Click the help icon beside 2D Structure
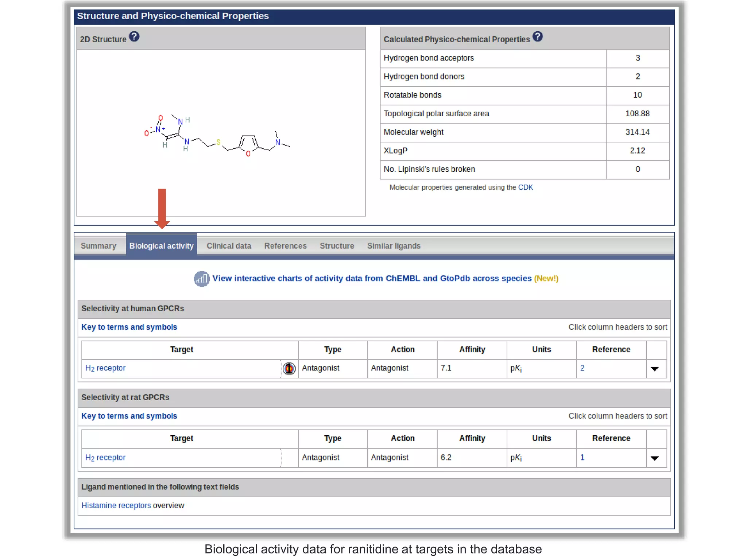 tap(134, 36)
